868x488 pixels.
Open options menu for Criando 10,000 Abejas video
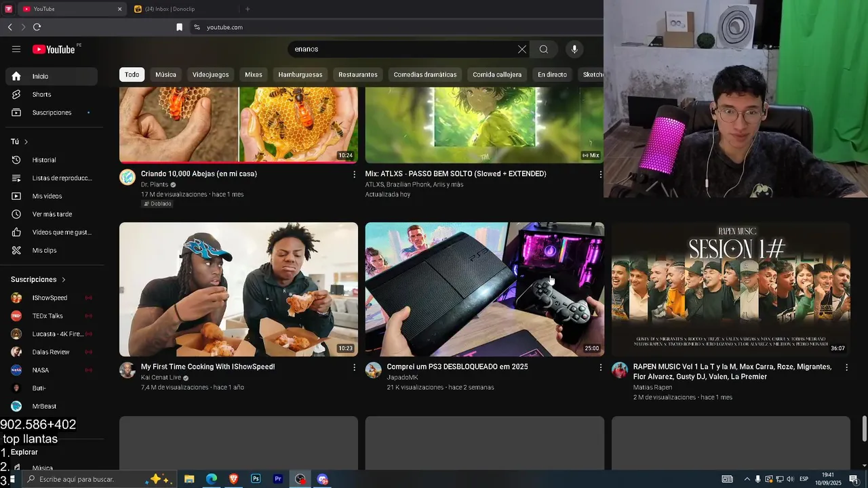coord(354,174)
